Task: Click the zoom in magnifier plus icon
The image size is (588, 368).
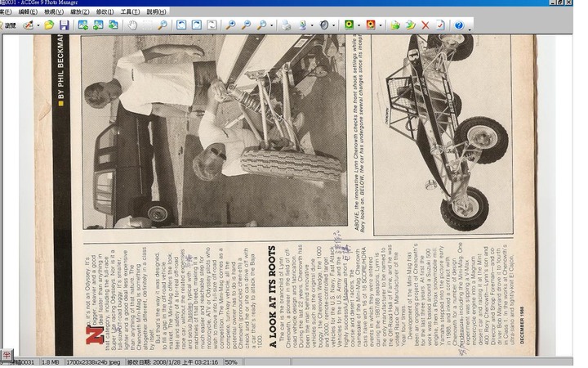Action: (x=230, y=25)
